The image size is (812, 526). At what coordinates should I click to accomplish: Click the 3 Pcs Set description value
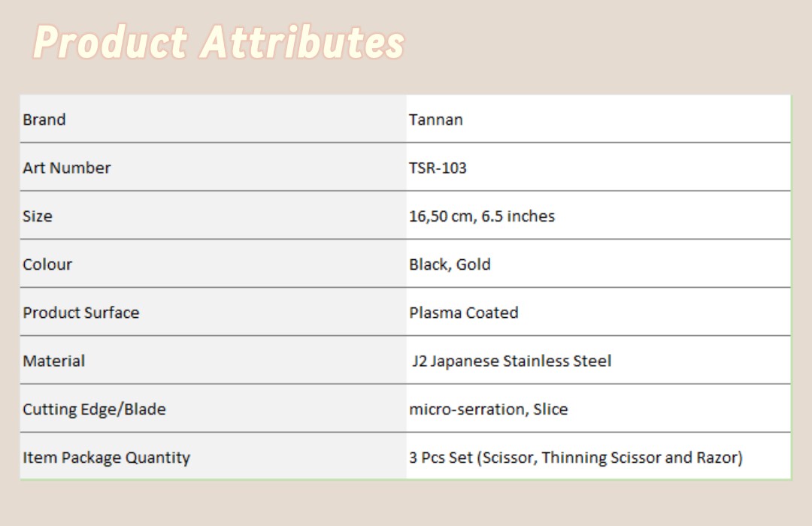click(x=576, y=458)
